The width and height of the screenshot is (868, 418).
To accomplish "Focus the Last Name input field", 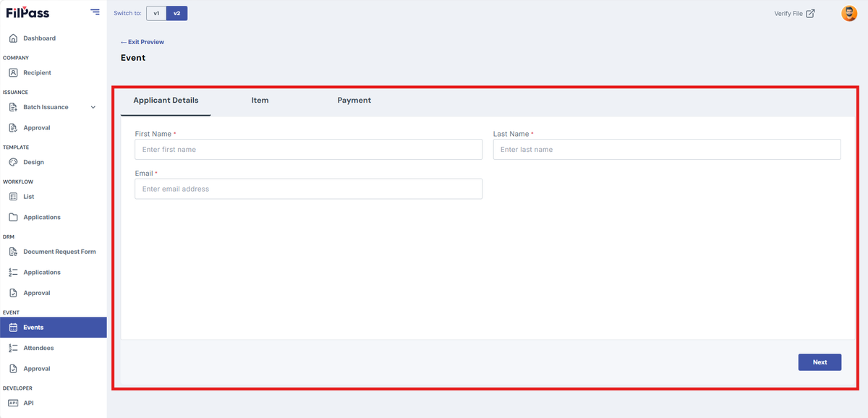I will coord(667,149).
